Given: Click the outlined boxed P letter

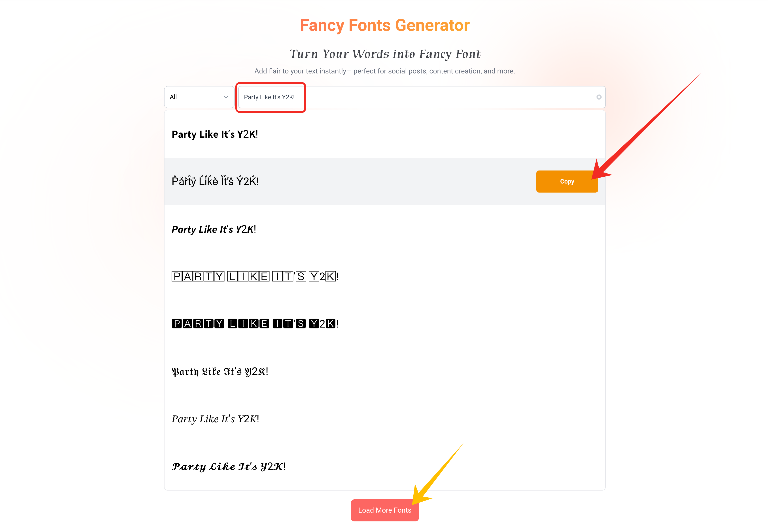Looking at the screenshot, I should pyautogui.click(x=177, y=276).
